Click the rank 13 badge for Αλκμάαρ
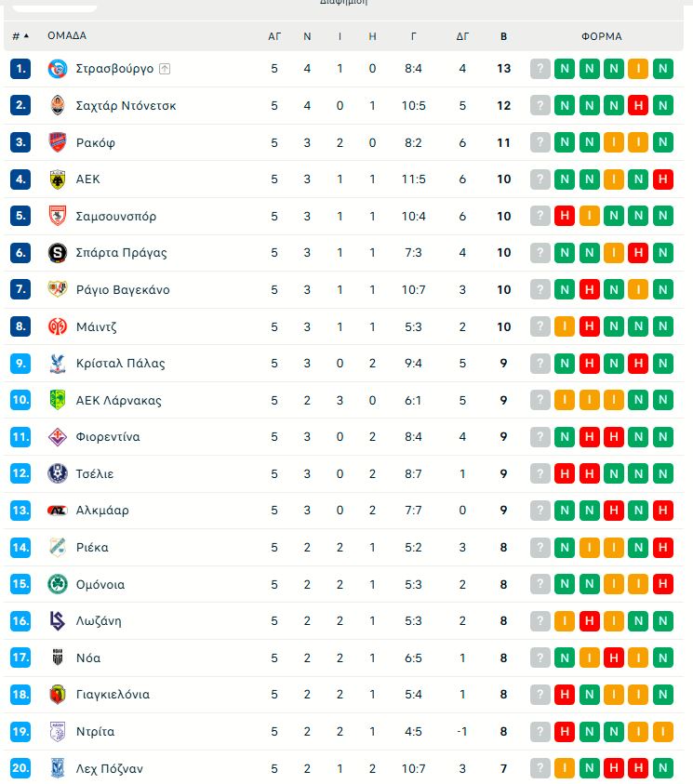 tap(20, 511)
